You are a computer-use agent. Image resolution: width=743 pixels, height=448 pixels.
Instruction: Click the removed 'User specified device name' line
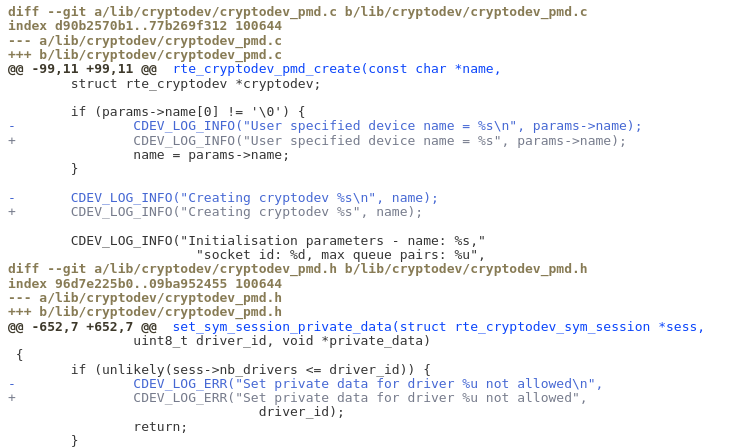click(x=387, y=126)
